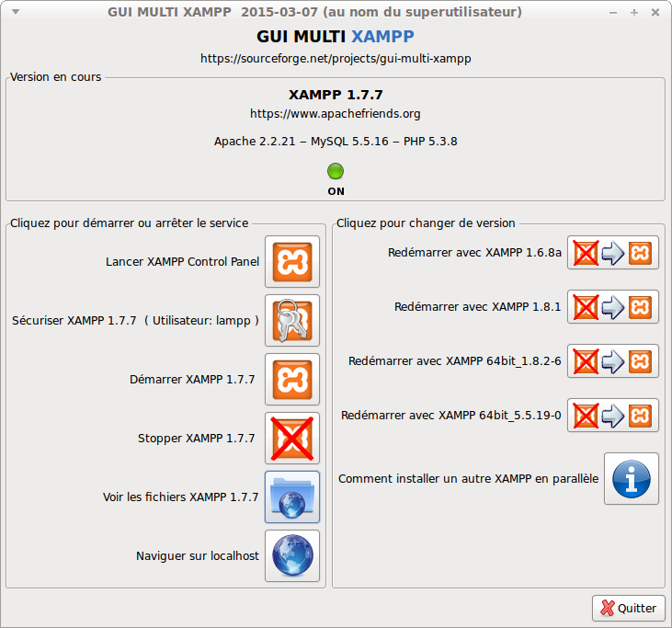
Task: Restart with XAMPP 1.6.8a switch button
Action: click(x=613, y=253)
